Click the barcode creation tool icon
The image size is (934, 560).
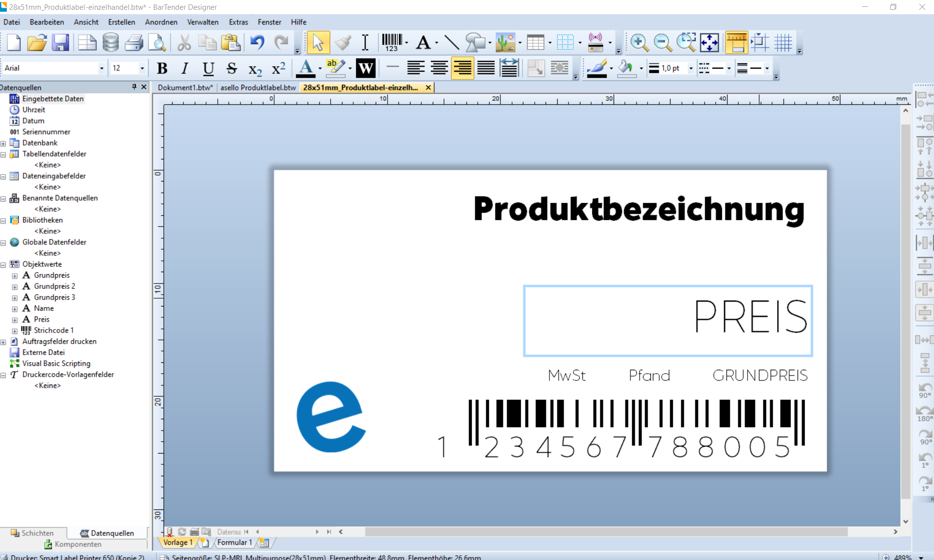(391, 43)
